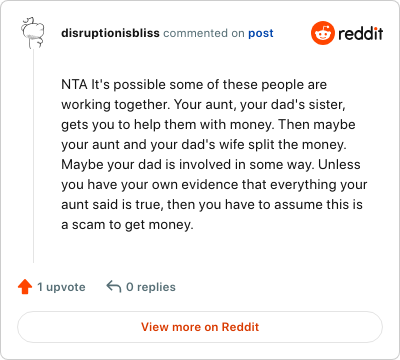Click the line "aunt said is true"
The height and width of the screenshot is (360, 400).
(212, 205)
